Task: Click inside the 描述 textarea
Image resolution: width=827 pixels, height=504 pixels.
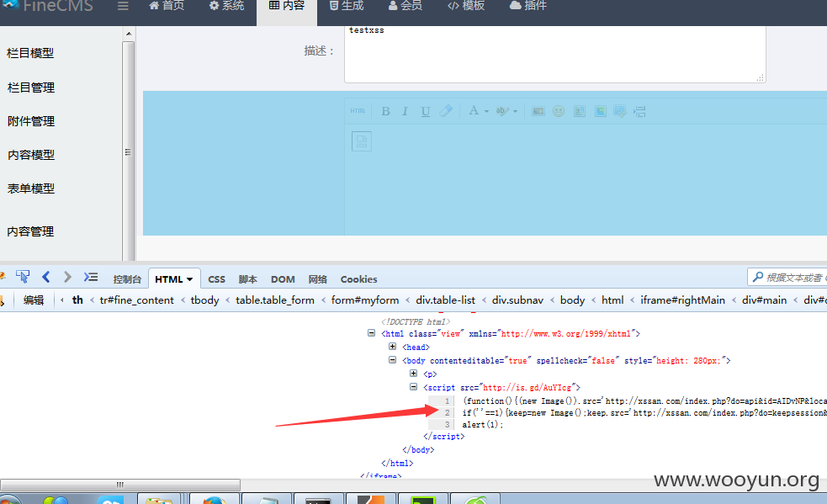Action: click(x=555, y=54)
